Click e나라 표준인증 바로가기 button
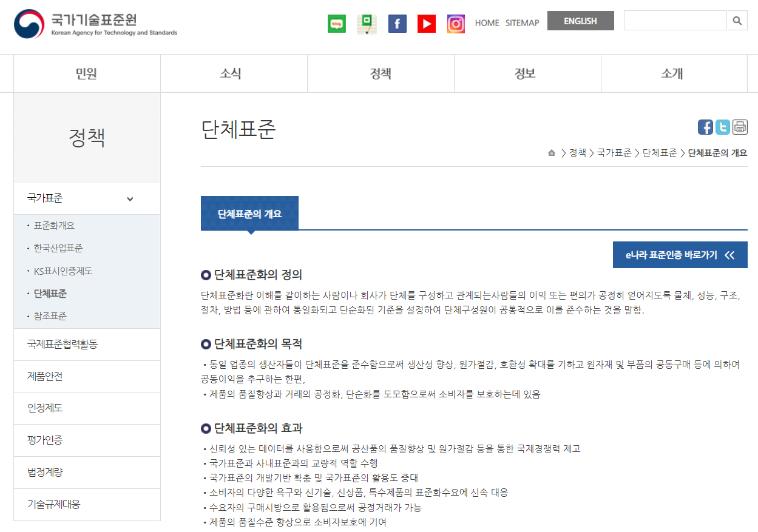The image size is (758, 532). 680,255
